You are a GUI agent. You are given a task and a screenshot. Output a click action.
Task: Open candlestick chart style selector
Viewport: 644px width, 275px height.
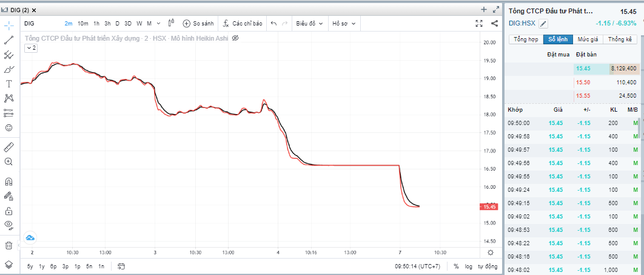(171, 24)
